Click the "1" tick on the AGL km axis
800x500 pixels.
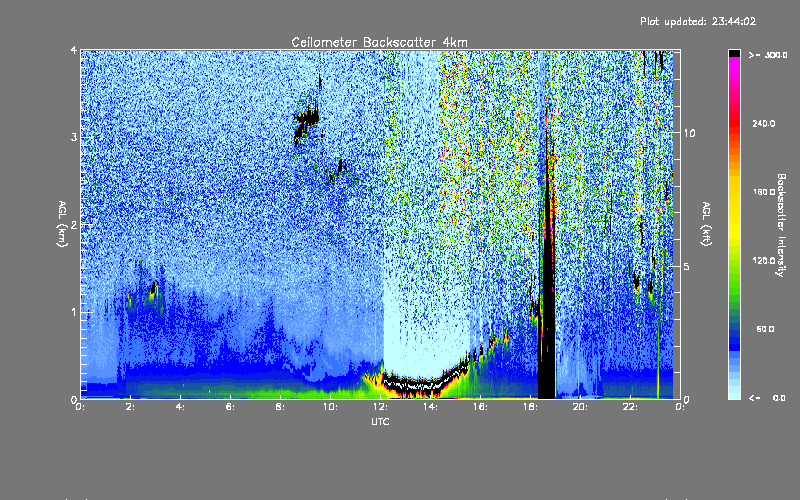74,312
